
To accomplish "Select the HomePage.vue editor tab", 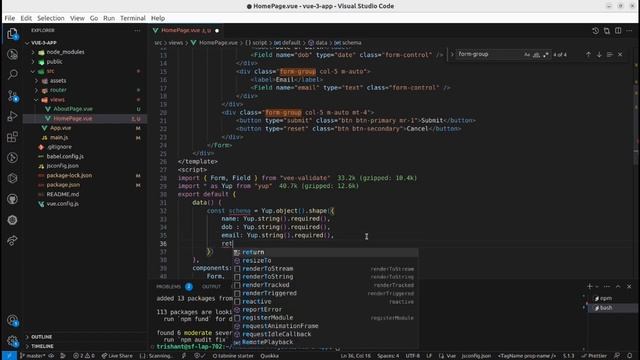I will (x=186, y=31).
